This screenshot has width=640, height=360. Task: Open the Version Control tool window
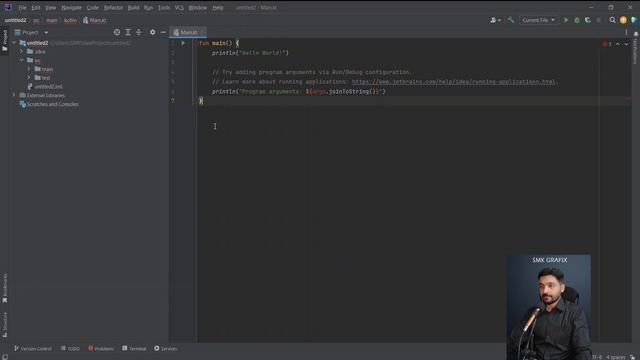tap(33, 349)
